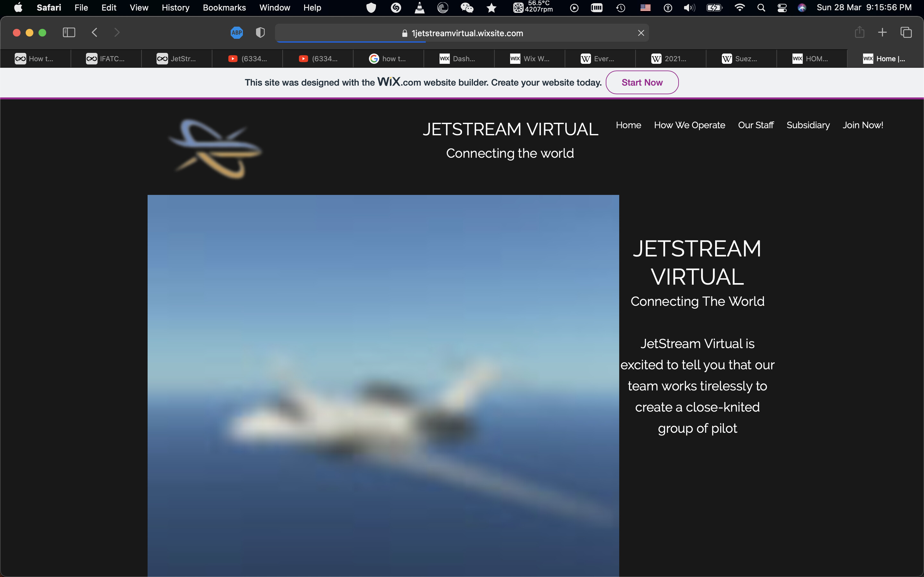Open macOS Control Center icon

782,8
